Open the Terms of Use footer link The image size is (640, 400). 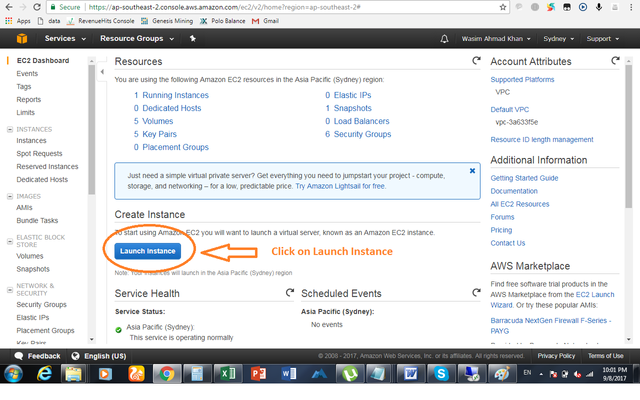pos(605,356)
